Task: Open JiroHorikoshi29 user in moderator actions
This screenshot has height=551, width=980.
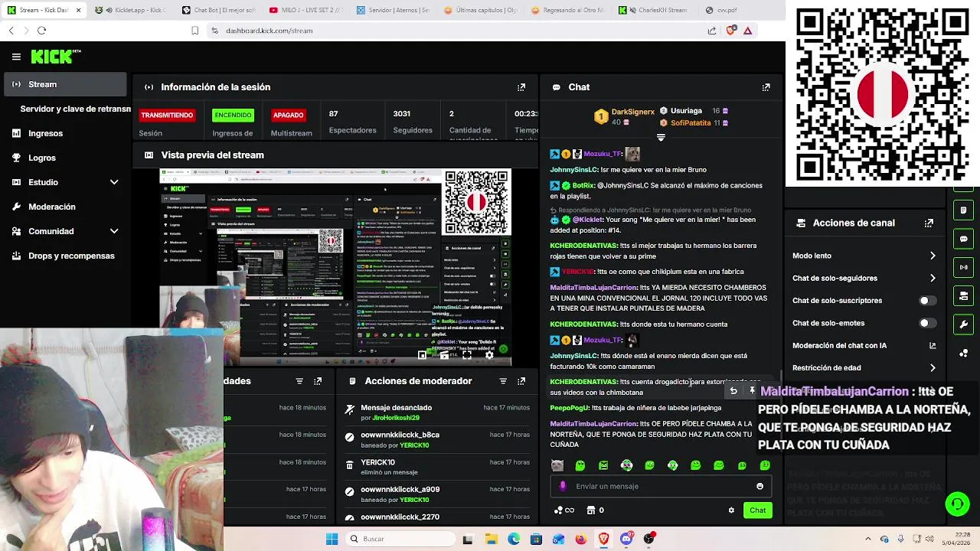Action: (396, 418)
